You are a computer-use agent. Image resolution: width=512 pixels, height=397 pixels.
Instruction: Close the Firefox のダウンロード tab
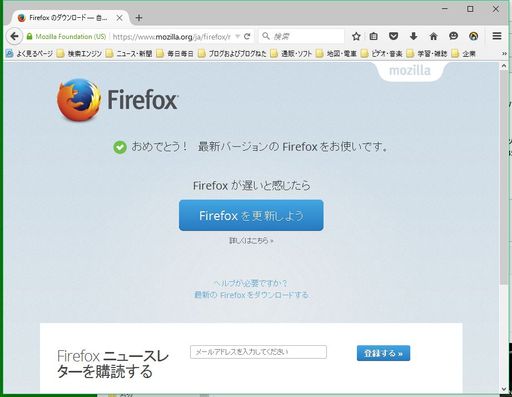click(119, 18)
